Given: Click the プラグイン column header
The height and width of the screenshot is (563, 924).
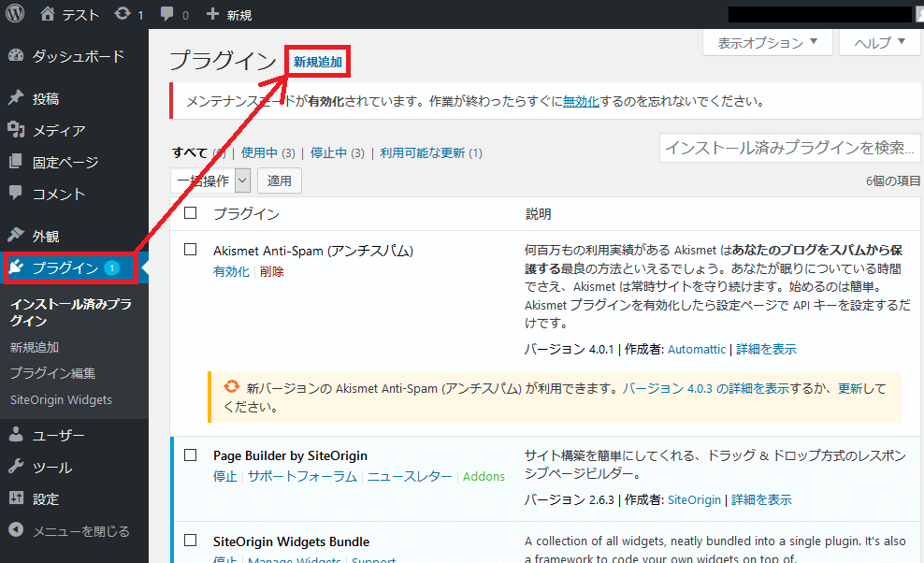Looking at the screenshot, I should click(x=246, y=214).
